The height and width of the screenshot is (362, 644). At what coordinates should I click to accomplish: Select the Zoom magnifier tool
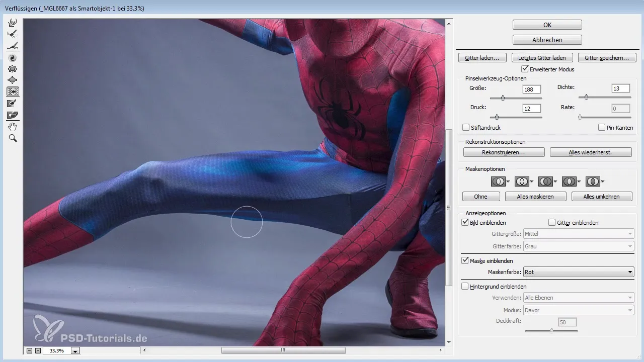click(13, 138)
